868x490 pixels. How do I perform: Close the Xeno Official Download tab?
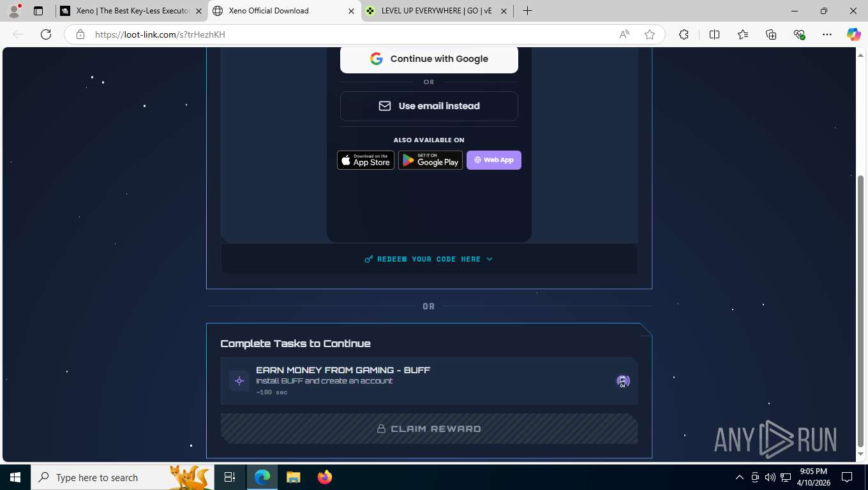click(x=351, y=11)
